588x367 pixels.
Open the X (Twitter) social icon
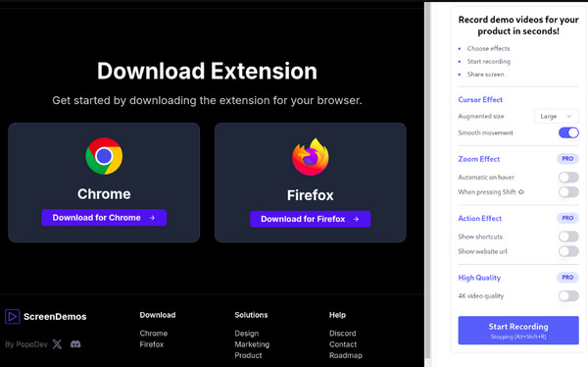pyautogui.click(x=57, y=344)
